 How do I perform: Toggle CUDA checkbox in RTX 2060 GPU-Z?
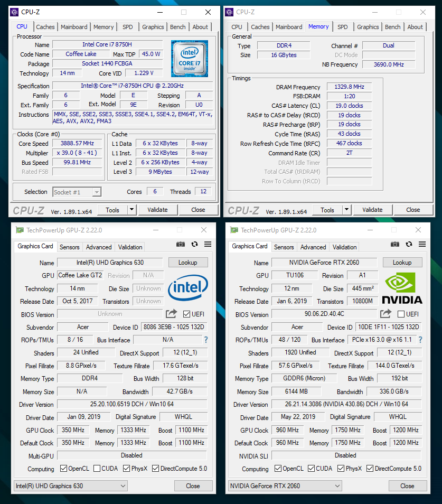(x=311, y=468)
